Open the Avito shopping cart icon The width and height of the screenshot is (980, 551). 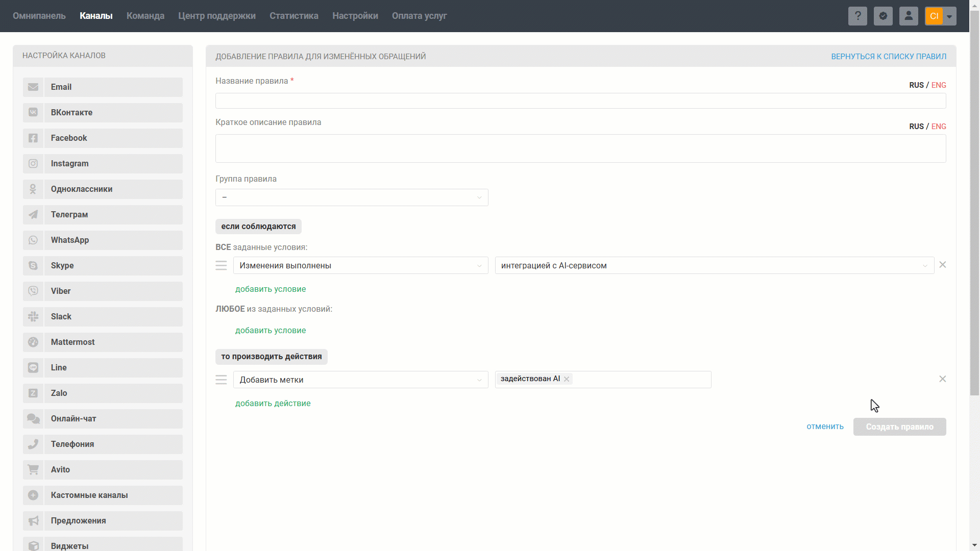click(x=33, y=470)
